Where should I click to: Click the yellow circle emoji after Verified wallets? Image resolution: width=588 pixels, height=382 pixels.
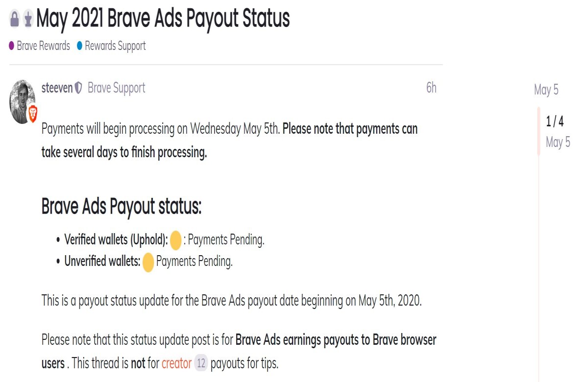(175, 240)
